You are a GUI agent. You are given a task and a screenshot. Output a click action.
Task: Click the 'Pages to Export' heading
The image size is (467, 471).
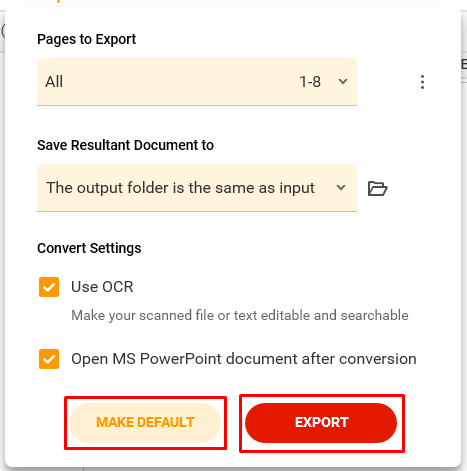pyautogui.click(x=87, y=39)
